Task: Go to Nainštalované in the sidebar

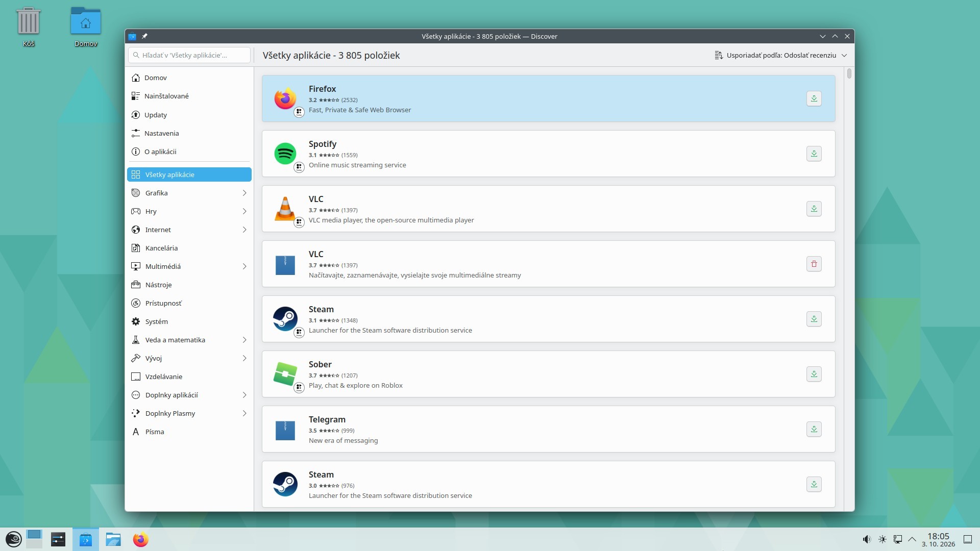Action: [189, 96]
